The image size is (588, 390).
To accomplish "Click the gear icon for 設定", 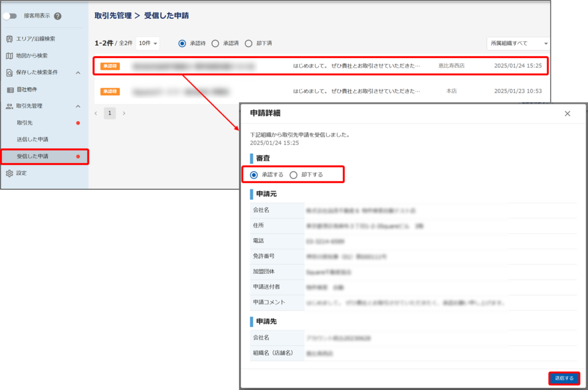I will coord(9,173).
